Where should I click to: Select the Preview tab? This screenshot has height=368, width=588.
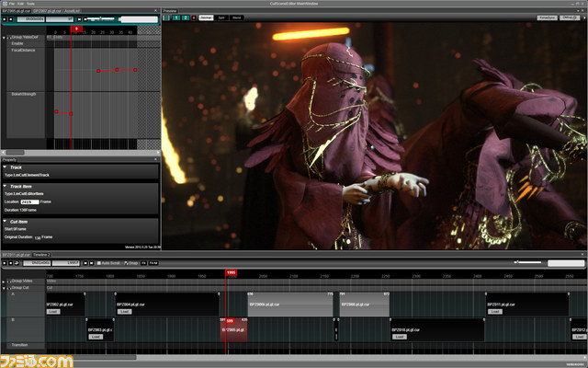point(170,11)
